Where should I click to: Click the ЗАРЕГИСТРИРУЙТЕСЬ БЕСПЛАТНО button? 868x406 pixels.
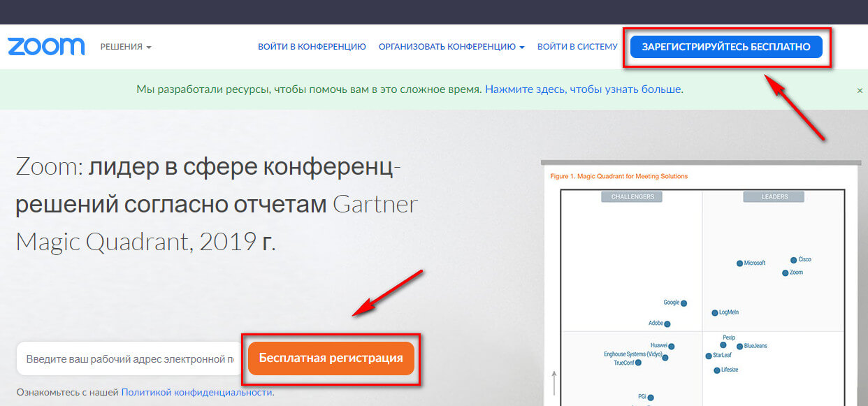point(727,46)
